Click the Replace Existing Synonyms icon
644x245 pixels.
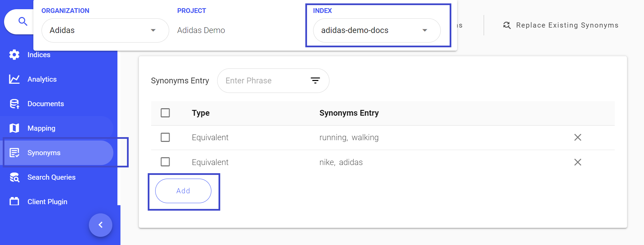click(x=507, y=25)
